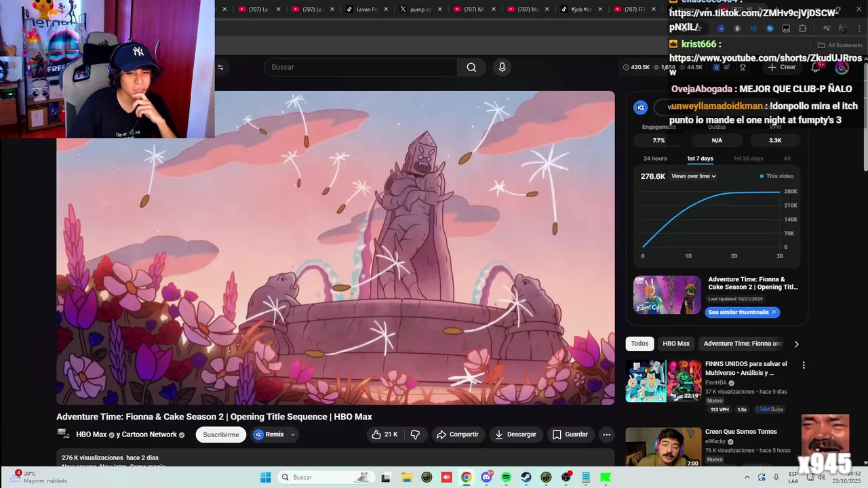
Task: Open the Creen Que Somos Tontos video title
Action: point(741,432)
